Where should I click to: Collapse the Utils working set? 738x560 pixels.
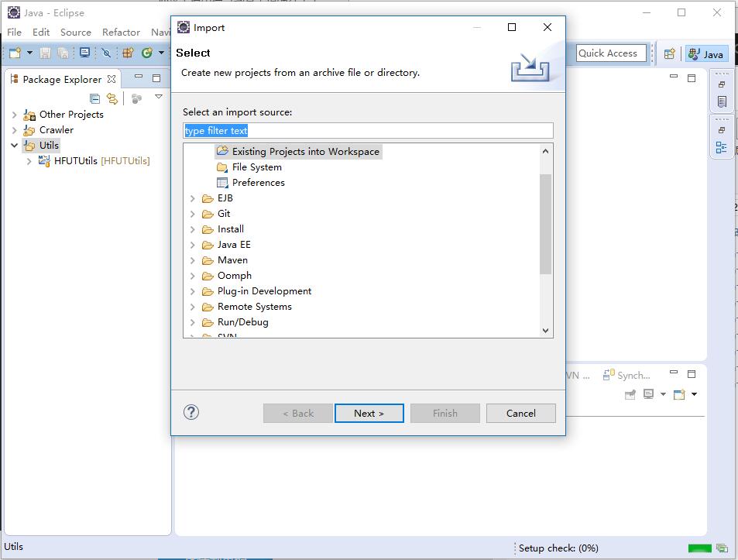click(14, 146)
